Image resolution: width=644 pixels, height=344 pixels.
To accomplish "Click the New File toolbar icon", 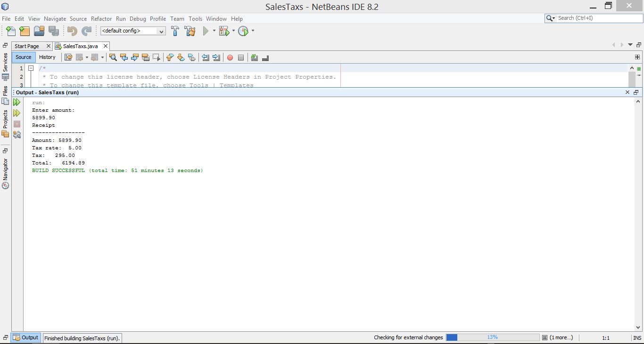I will (10, 31).
